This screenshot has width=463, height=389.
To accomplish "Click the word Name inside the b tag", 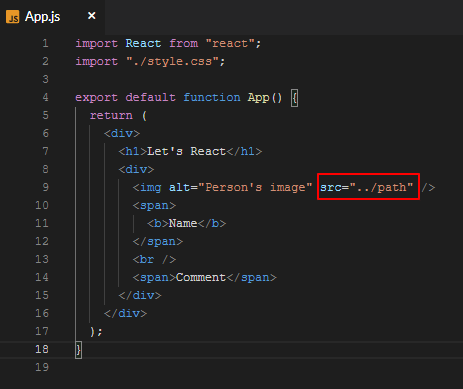I will (183, 223).
